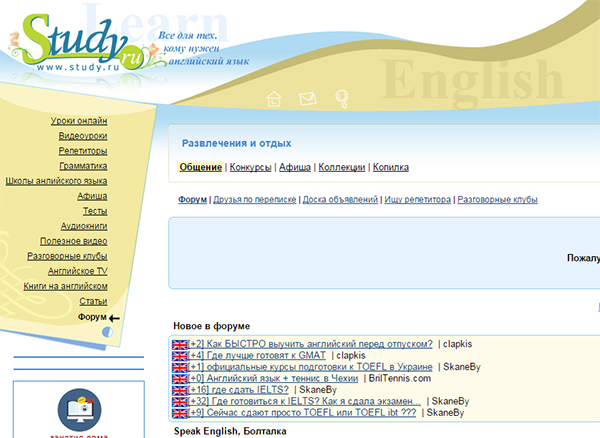Click the black arrow next to Форум
Image resolution: width=600 pixels, height=438 pixels.
click(114, 317)
